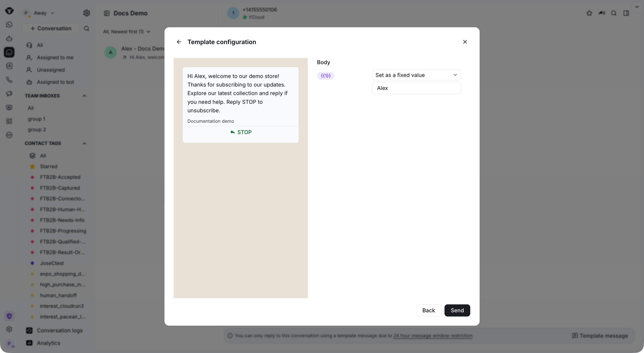Collapse the TEAM INBOXES section
This screenshot has width=644, height=353.
(84, 95)
